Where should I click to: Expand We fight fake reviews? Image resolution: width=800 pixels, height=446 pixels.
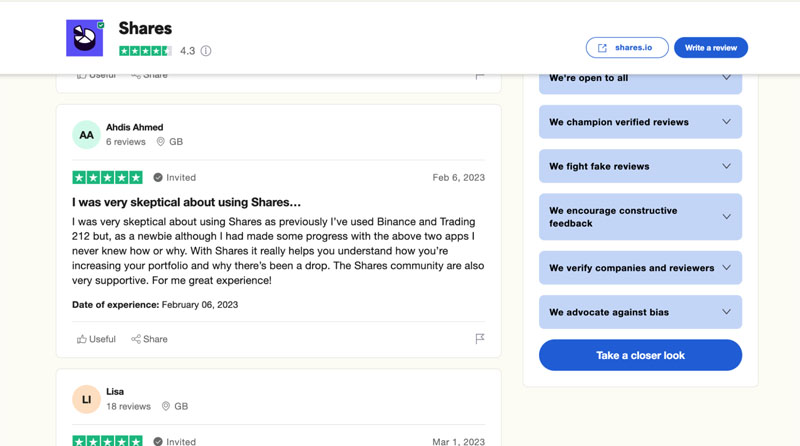pyautogui.click(x=640, y=166)
